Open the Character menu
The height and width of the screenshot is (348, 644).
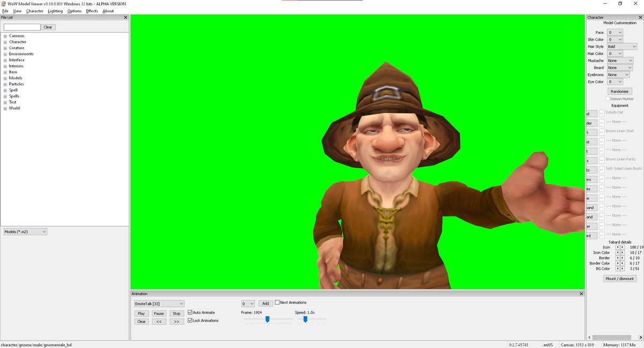click(x=35, y=11)
